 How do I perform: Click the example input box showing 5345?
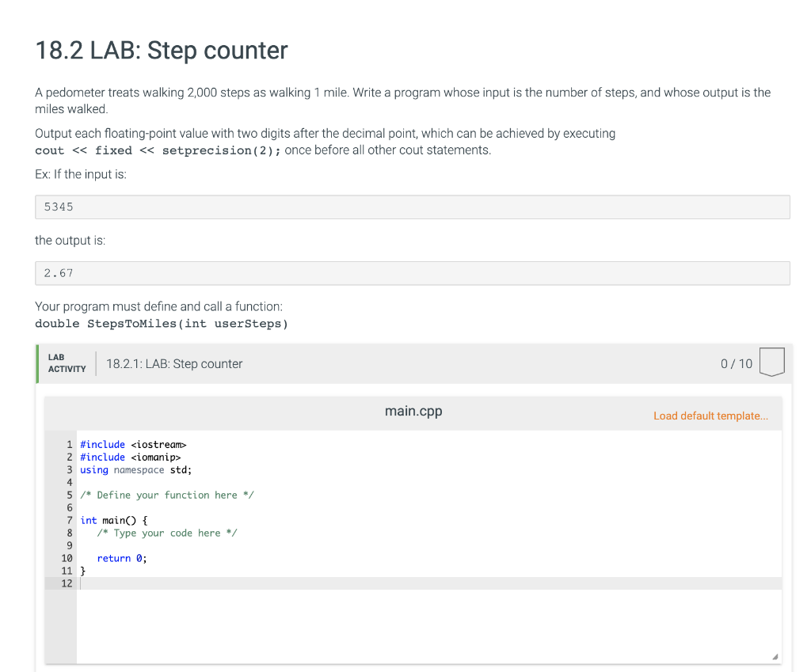pos(412,207)
